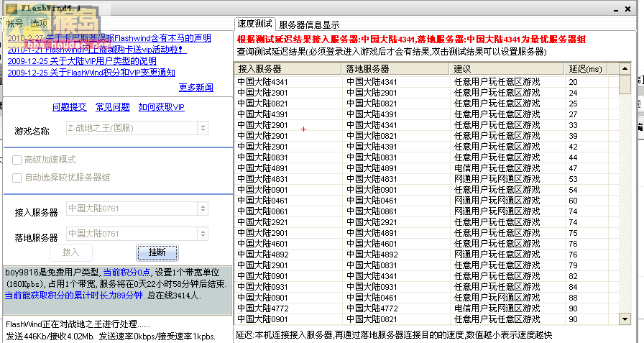This screenshot has width=644, height=343.
Task: Sort by the 接入服务器 column header
Action: click(287, 68)
